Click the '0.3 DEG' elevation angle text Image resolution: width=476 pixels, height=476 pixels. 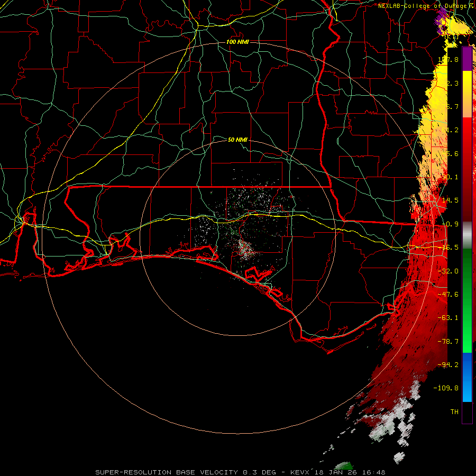point(260,472)
